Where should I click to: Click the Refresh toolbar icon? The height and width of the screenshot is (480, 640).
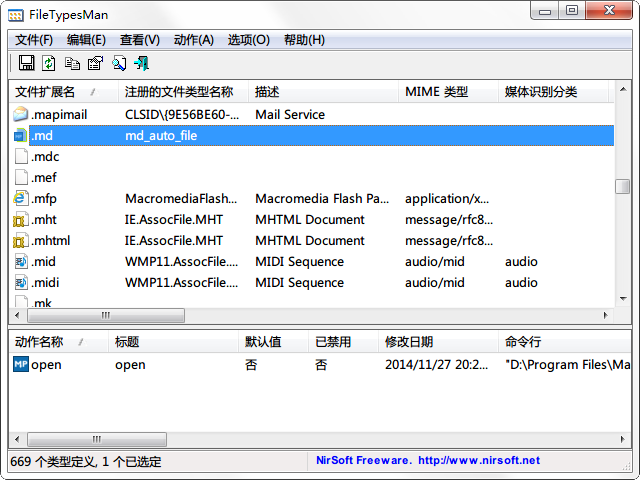click(x=48, y=64)
